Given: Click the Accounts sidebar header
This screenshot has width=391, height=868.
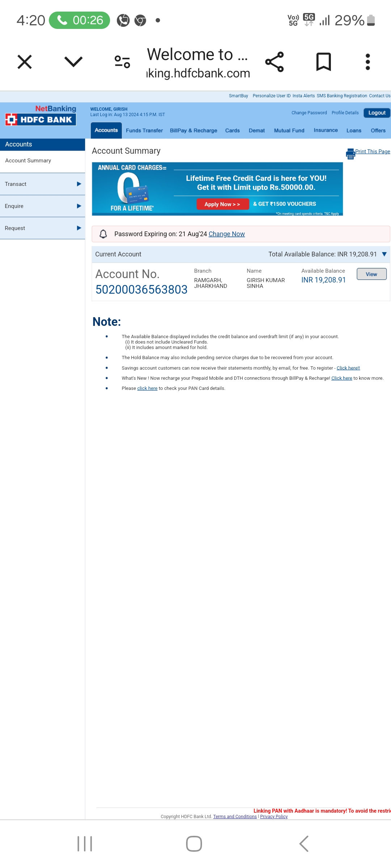Looking at the screenshot, I should coord(42,144).
